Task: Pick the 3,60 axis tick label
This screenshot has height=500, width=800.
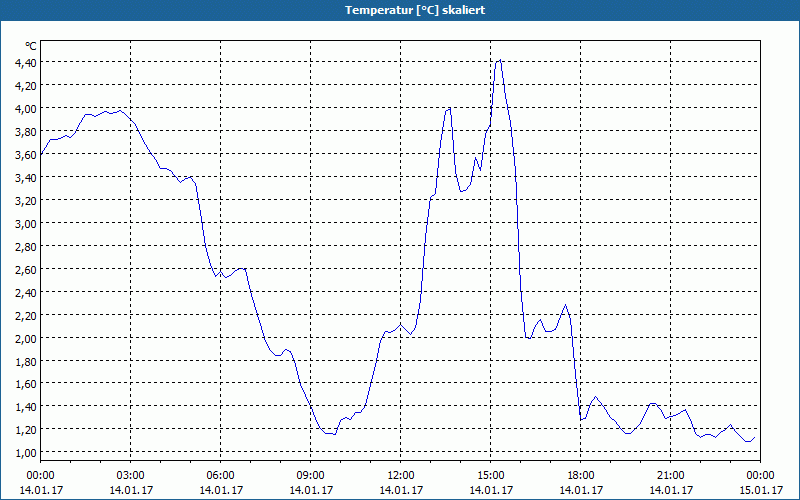Action: [27, 154]
